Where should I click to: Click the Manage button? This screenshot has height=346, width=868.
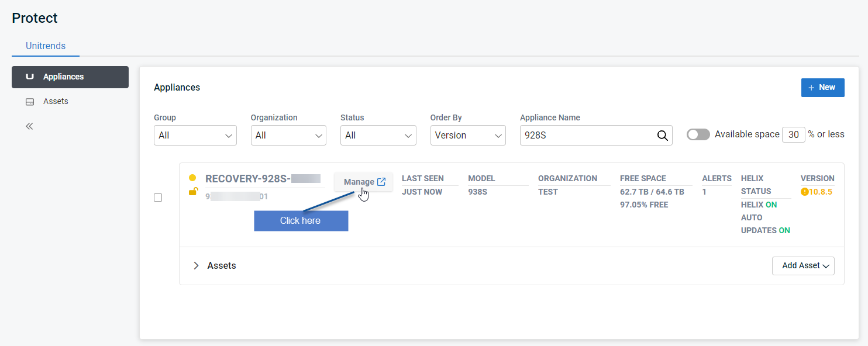(364, 182)
